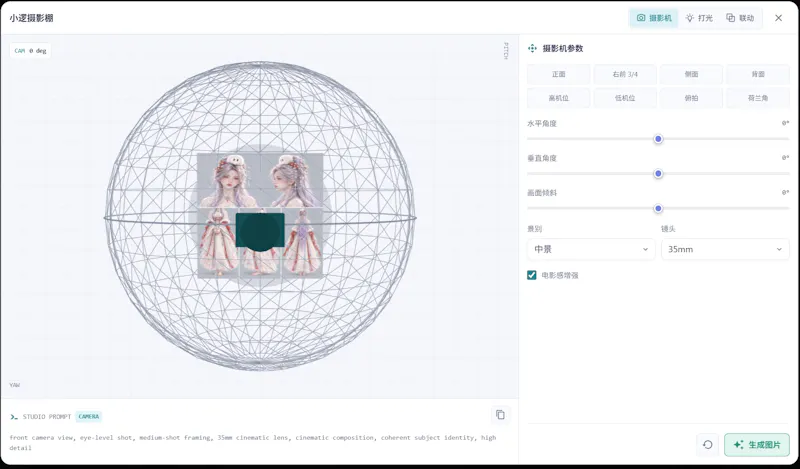Select the 低机位 low angle preset
The width and height of the screenshot is (800, 469).
(625, 98)
